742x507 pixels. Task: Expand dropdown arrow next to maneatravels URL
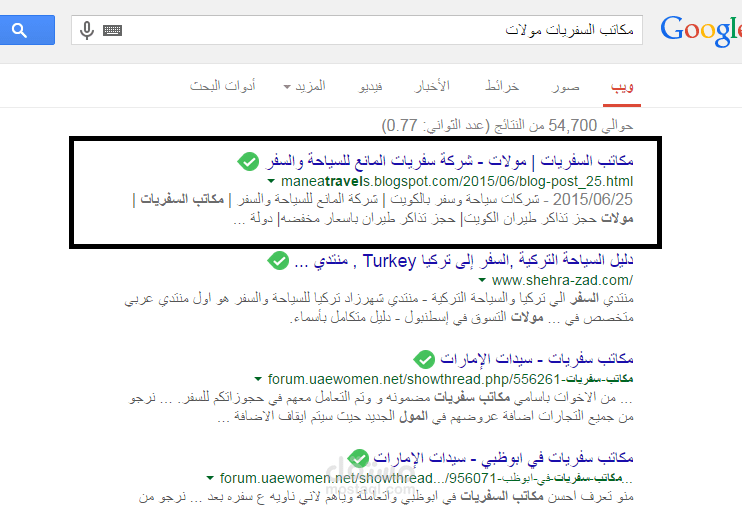pos(271,181)
